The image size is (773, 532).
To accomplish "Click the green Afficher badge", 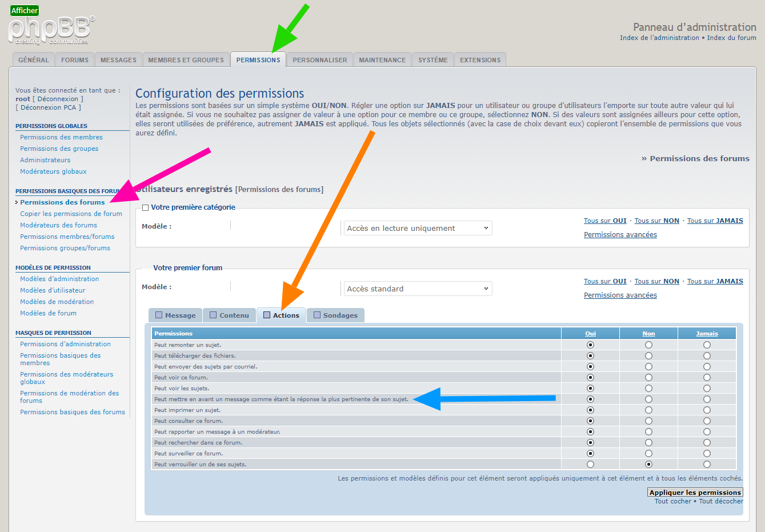I will pos(25,10).
